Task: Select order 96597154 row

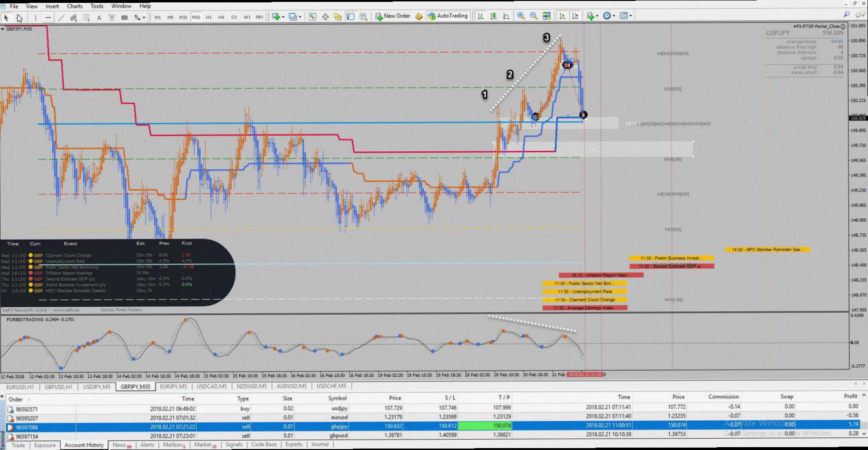Action: (434, 435)
